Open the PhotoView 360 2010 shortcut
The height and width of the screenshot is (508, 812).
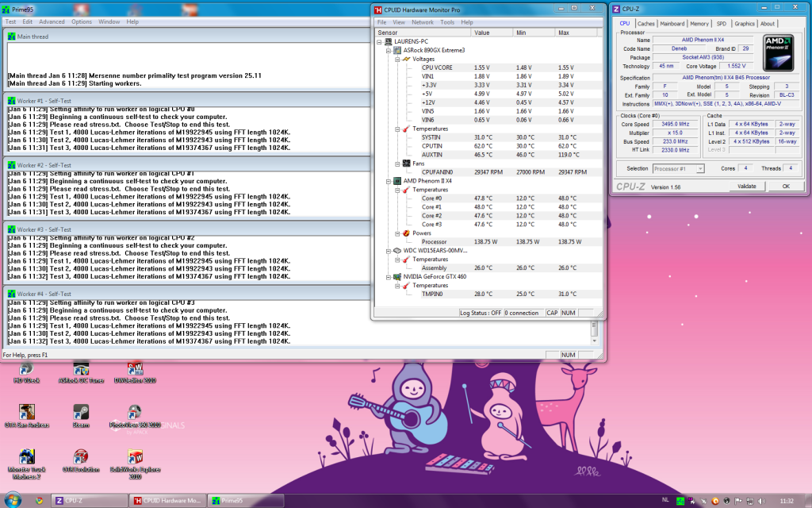tap(135, 416)
